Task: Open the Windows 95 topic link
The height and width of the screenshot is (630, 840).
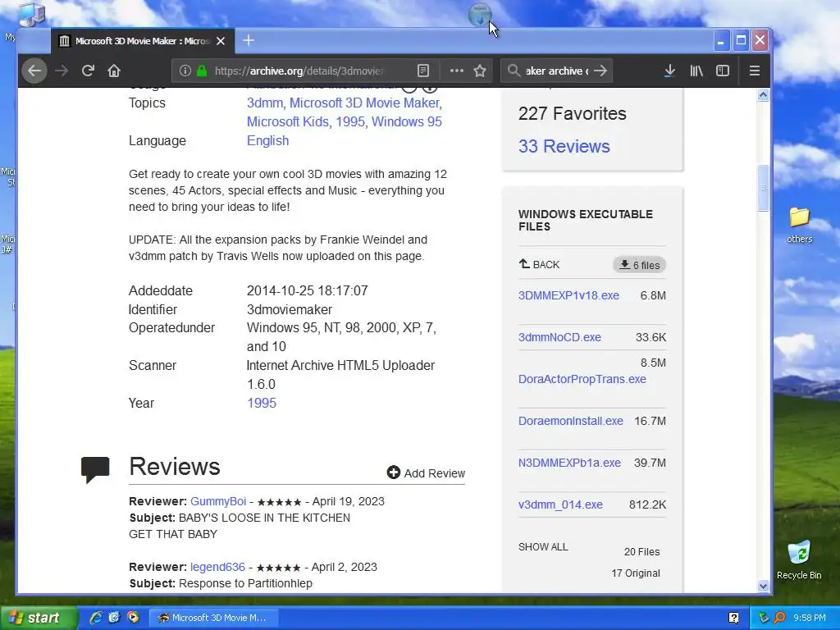Action: pos(407,121)
